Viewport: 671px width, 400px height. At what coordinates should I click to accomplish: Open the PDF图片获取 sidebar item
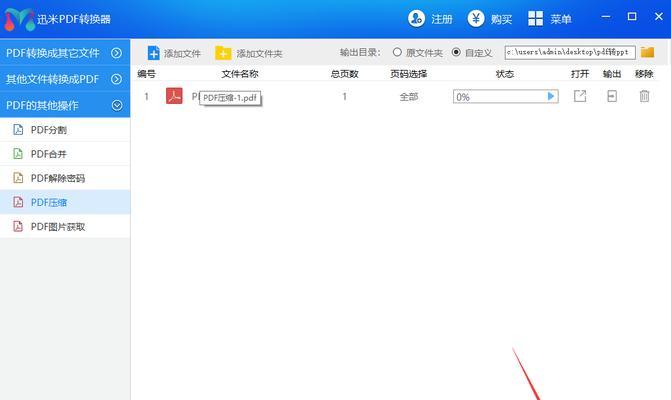[x=65, y=226]
